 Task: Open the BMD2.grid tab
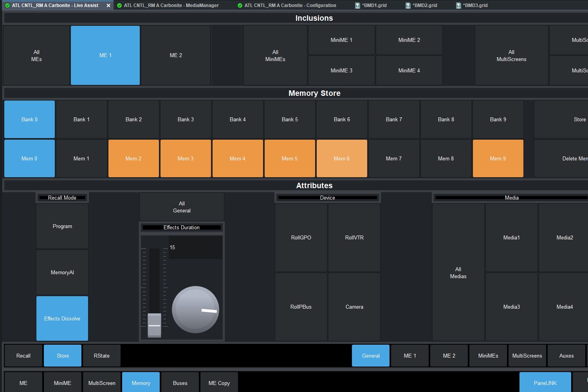[x=424, y=5]
